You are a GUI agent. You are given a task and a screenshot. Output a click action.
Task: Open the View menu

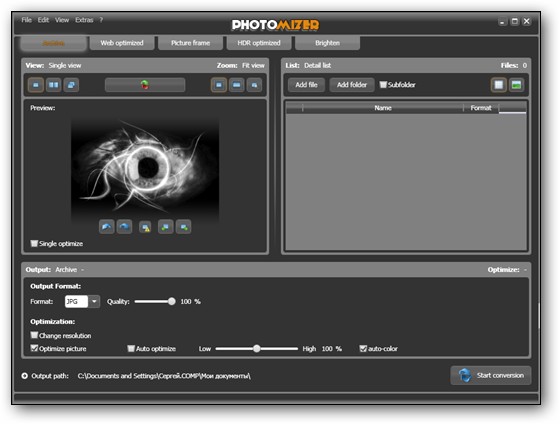62,20
